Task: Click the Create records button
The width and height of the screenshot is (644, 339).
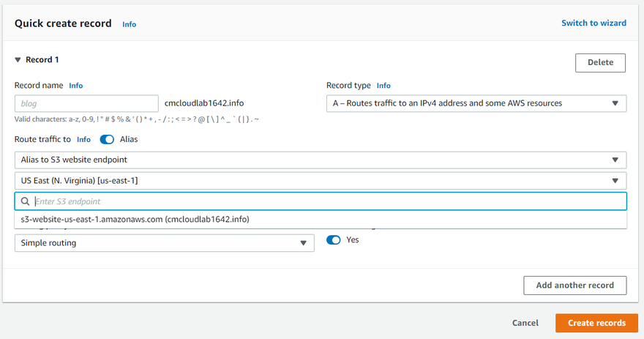Action: click(596, 323)
